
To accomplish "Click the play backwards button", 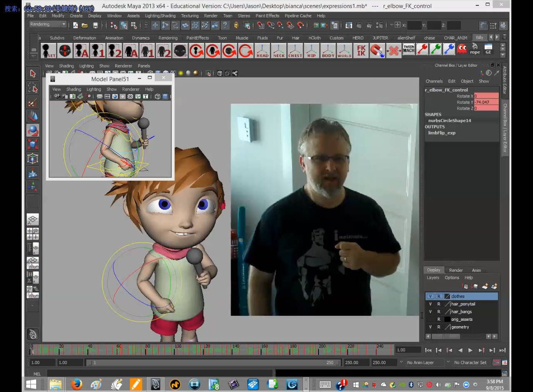I will pos(460,350).
